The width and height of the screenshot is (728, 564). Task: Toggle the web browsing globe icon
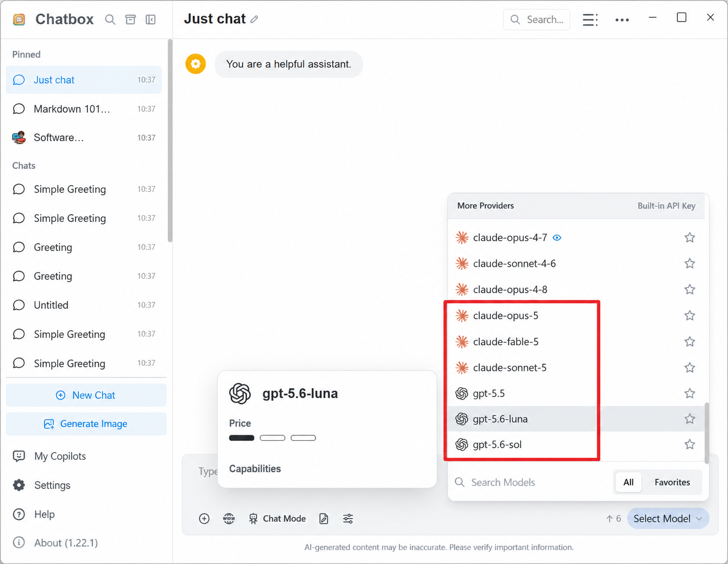coord(229,519)
